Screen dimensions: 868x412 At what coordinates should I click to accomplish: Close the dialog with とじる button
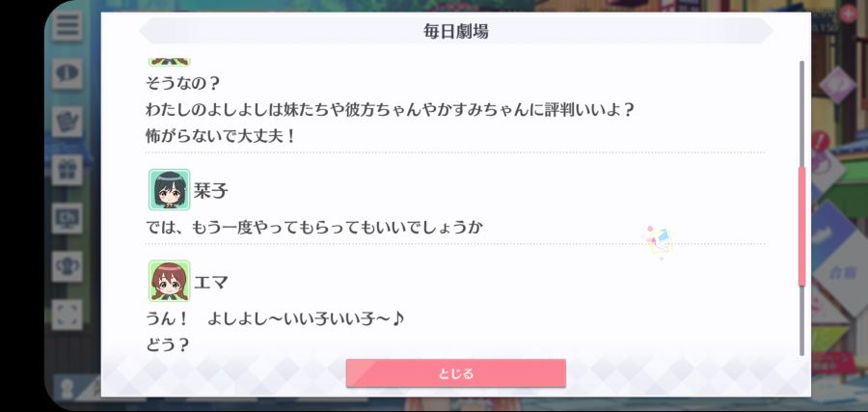(x=455, y=373)
